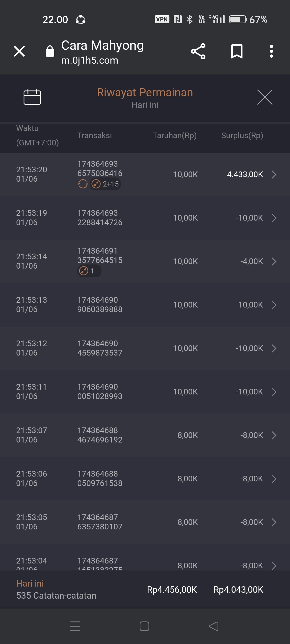290x644 pixels.
Task: Tap the badge labeled 1 on 21:53:14 row
Action: [x=89, y=271]
